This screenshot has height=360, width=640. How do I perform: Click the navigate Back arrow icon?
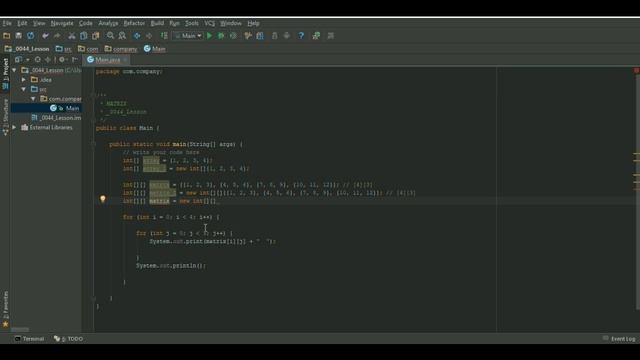pyautogui.click(x=137, y=36)
